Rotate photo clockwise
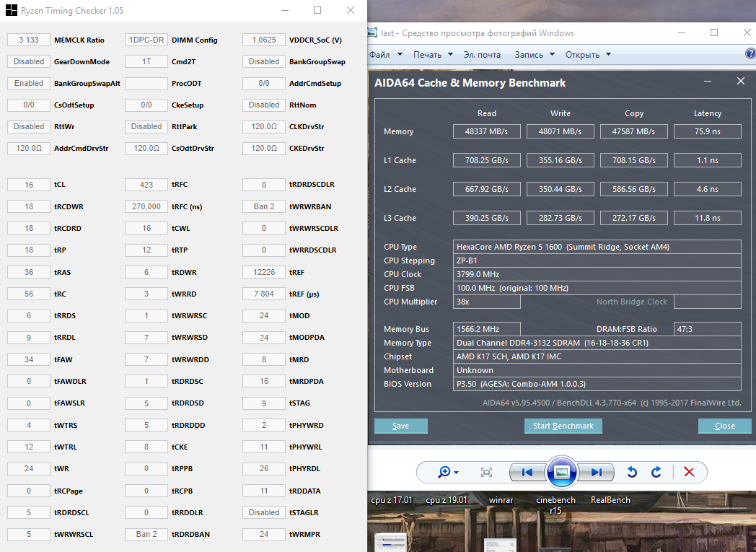 coord(656,472)
